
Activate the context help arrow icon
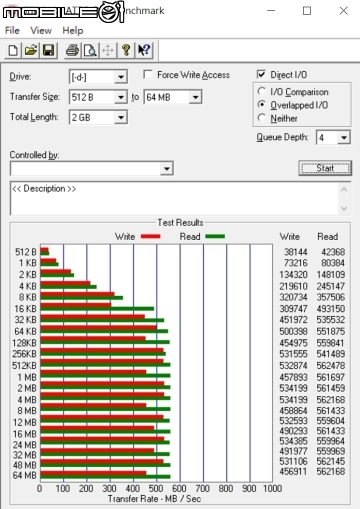(x=144, y=51)
